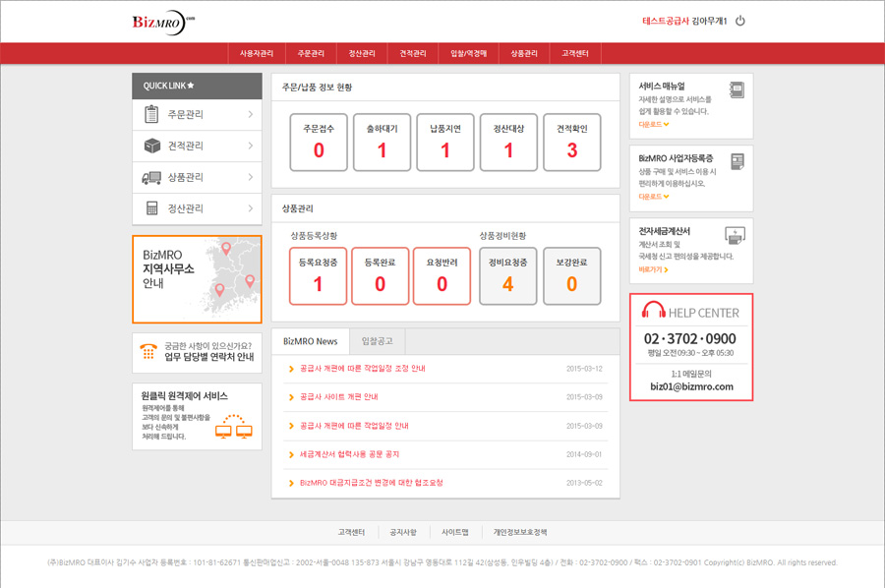The width and height of the screenshot is (885, 588).
Task: Click the Help Center phone number 02·3702·0900
Action: tap(689, 338)
